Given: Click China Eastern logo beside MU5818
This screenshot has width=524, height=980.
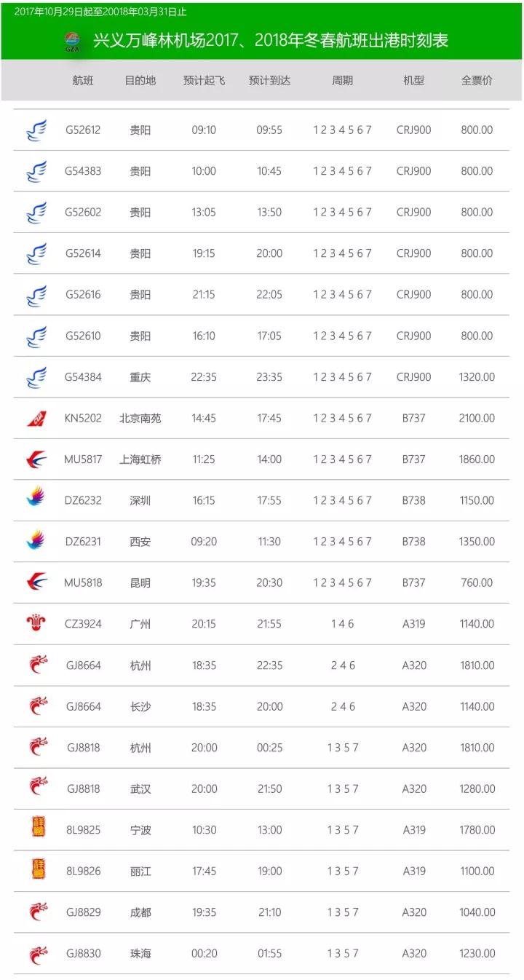Looking at the screenshot, I should [36, 583].
